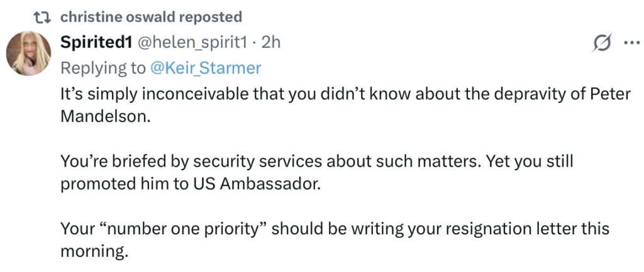Open Spirited1's profile picture
This screenshot has width=644, height=272.
[28, 53]
